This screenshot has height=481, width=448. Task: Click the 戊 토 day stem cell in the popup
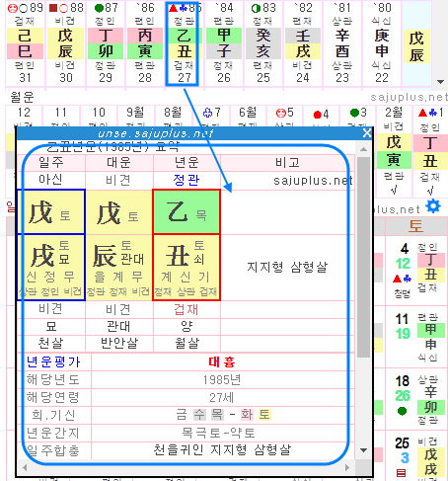pos(51,212)
